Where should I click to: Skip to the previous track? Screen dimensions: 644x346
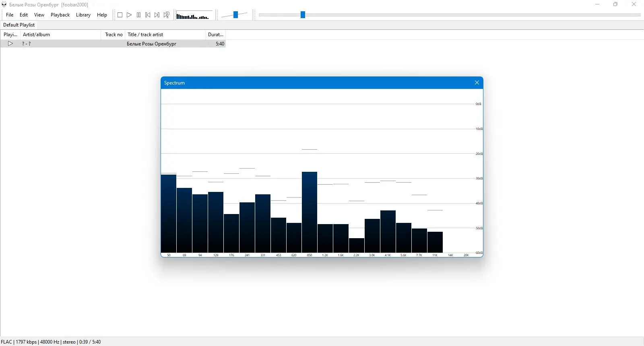coord(148,15)
